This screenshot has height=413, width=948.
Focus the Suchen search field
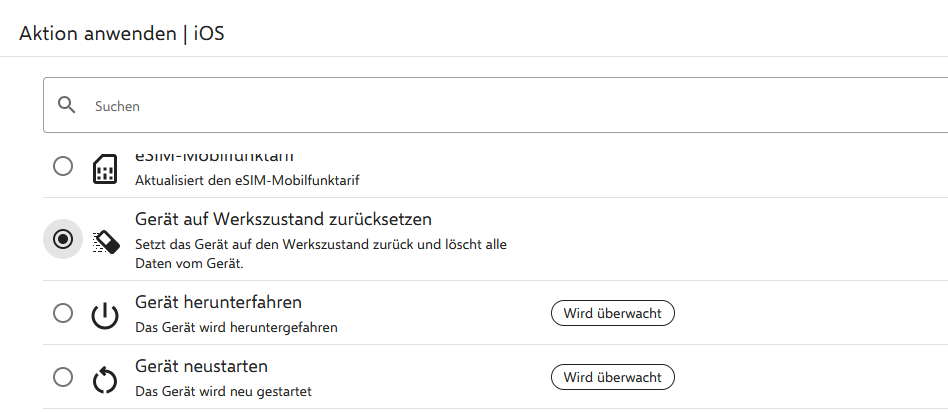495,105
